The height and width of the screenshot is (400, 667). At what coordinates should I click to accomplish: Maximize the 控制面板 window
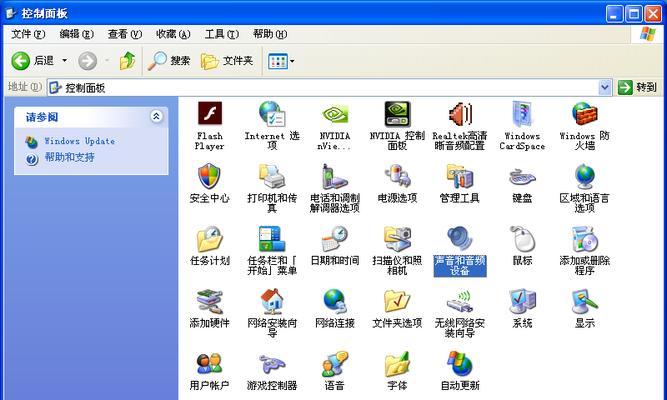click(x=633, y=14)
